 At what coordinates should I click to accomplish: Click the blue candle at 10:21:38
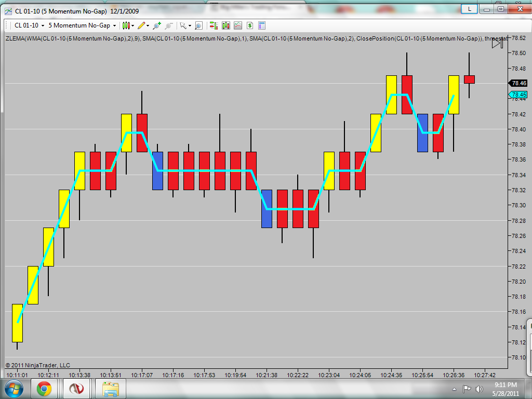267,209
